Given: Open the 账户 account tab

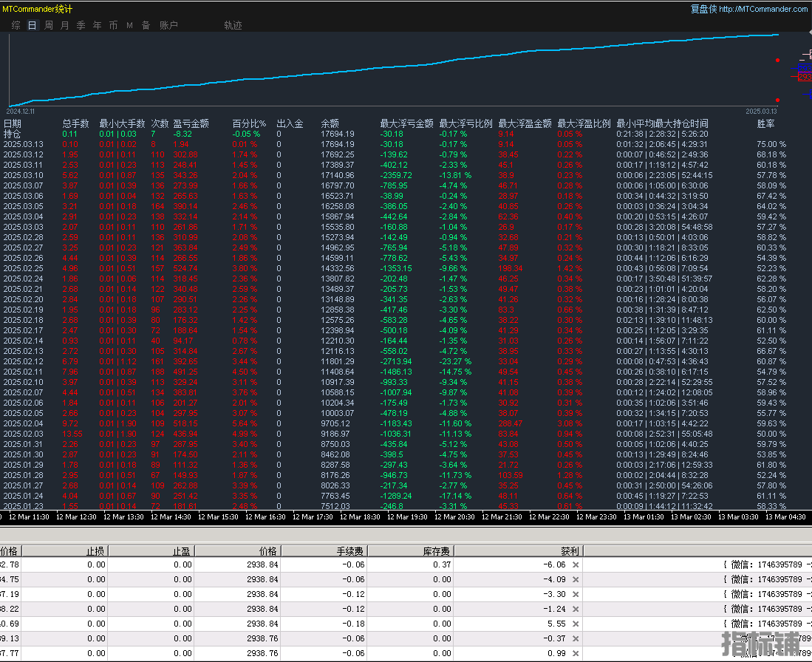Looking at the screenshot, I should (168, 25).
